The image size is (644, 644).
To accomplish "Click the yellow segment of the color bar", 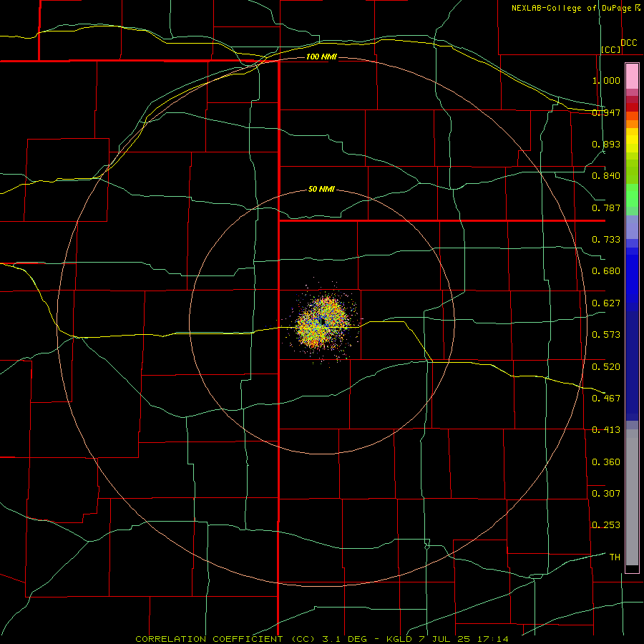I will 632,142.
